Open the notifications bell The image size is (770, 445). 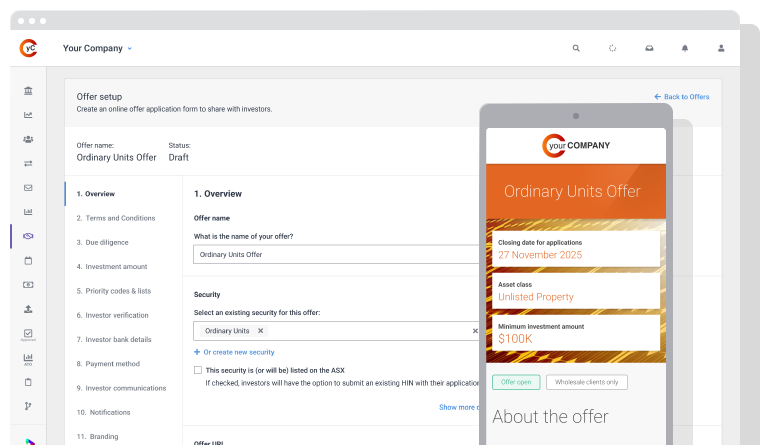(x=685, y=48)
